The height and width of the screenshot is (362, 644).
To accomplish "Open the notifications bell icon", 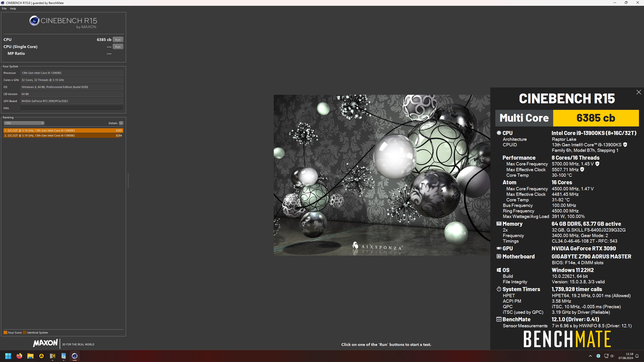I will click(x=637, y=356).
